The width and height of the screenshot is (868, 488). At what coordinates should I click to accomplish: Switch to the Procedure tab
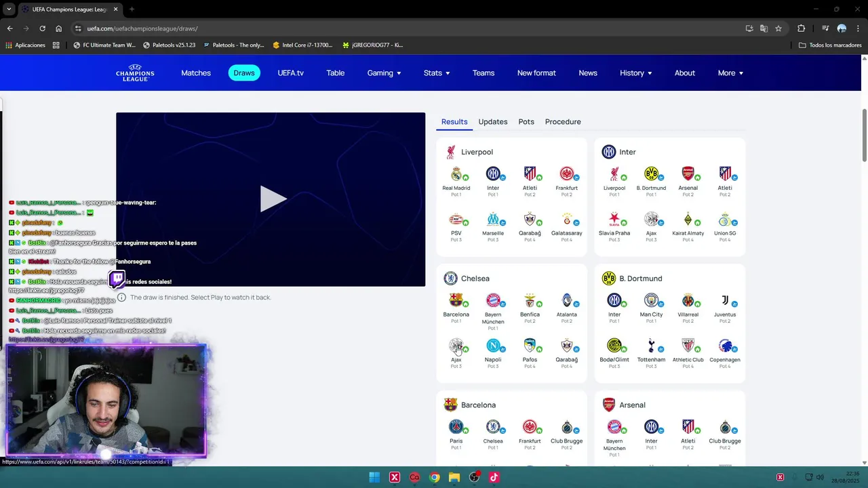coord(563,122)
